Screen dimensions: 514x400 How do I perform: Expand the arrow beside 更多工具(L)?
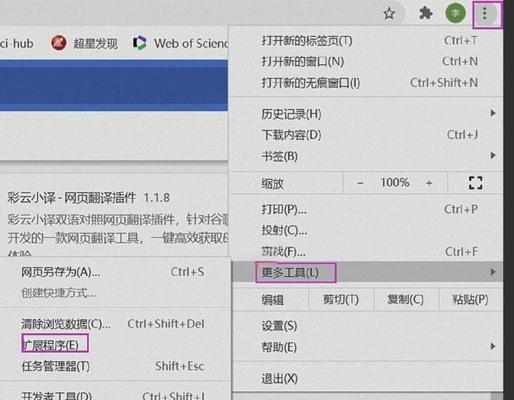pos(493,272)
